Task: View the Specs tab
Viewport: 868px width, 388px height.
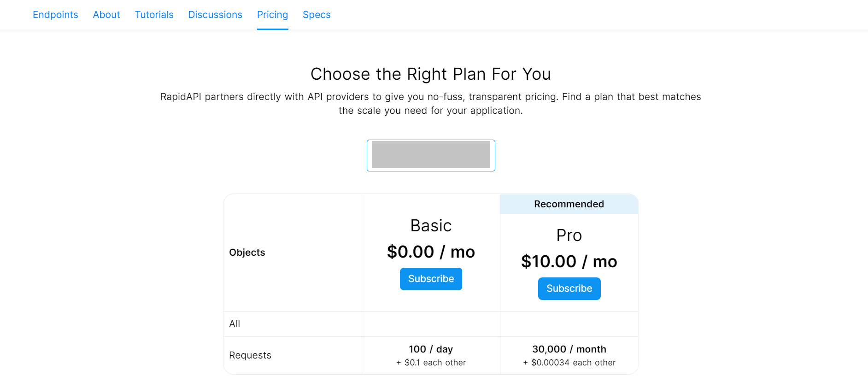Action: tap(317, 15)
